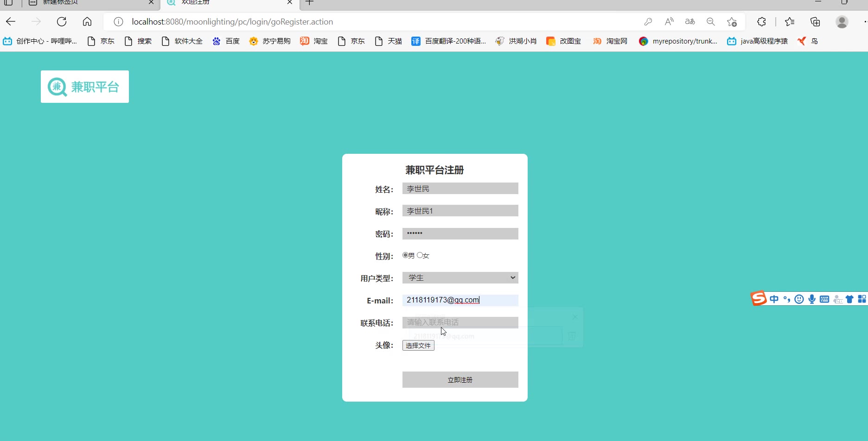The image size is (868, 441).
Task: Focus the 昵称 input field
Action: click(460, 211)
